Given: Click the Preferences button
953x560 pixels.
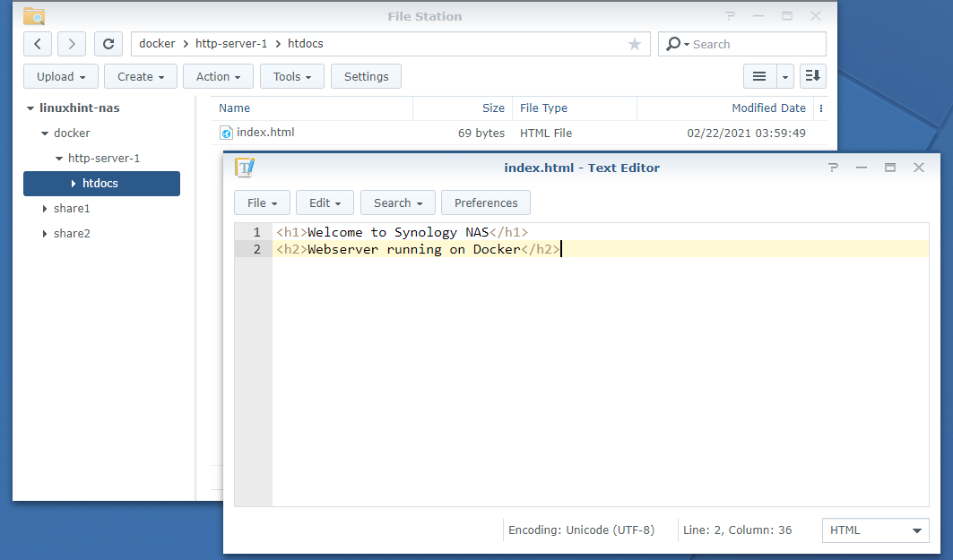Looking at the screenshot, I should [486, 202].
